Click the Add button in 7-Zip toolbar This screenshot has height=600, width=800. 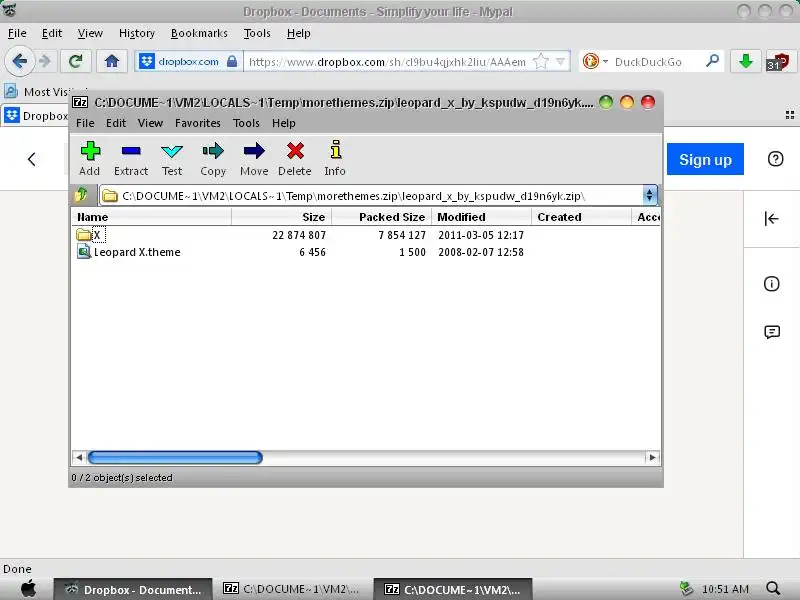90,159
